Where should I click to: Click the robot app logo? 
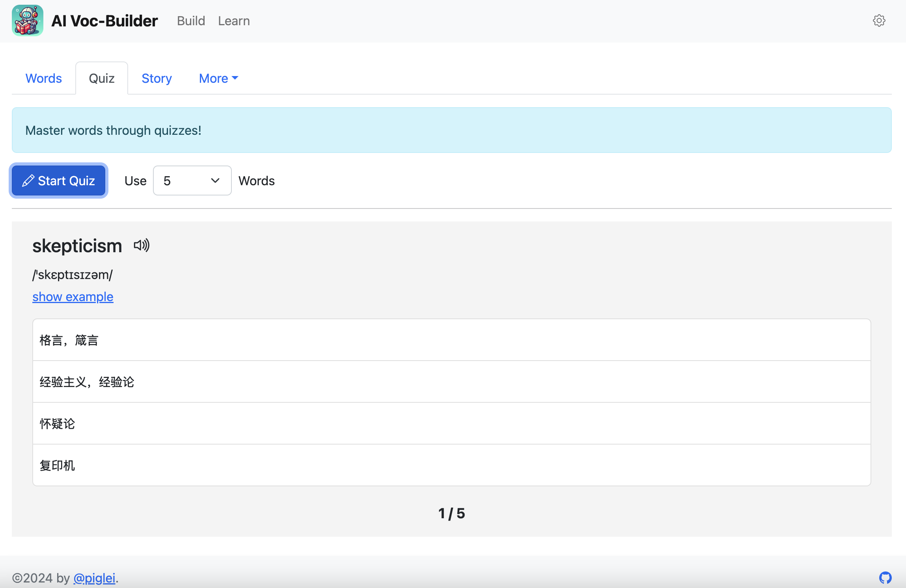pyautogui.click(x=27, y=20)
